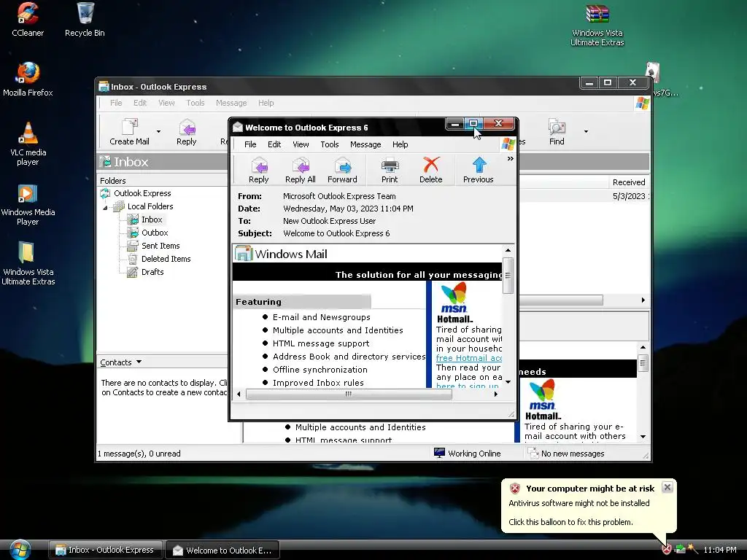
Task: Open the Deleted Items folder
Action: pos(166,259)
